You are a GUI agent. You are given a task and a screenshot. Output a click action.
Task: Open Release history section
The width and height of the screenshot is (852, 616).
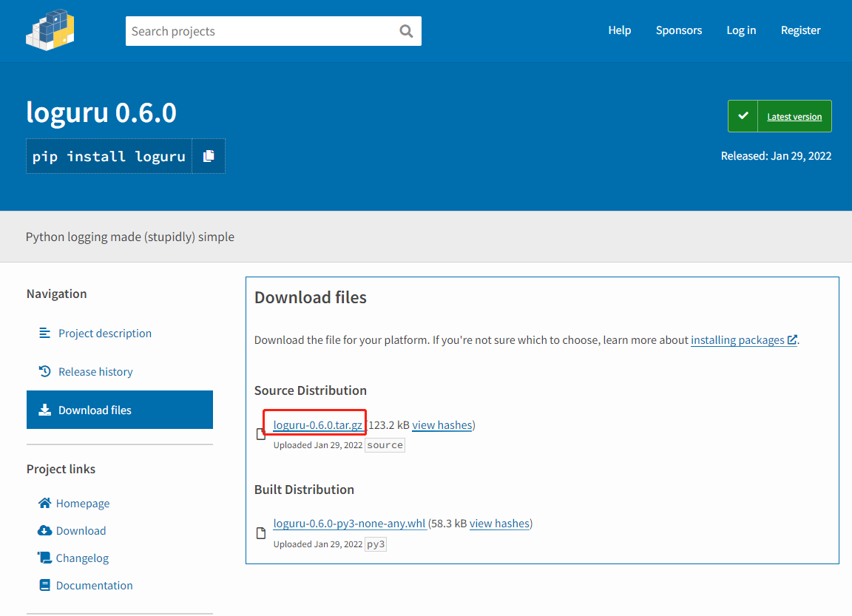click(95, 371)
